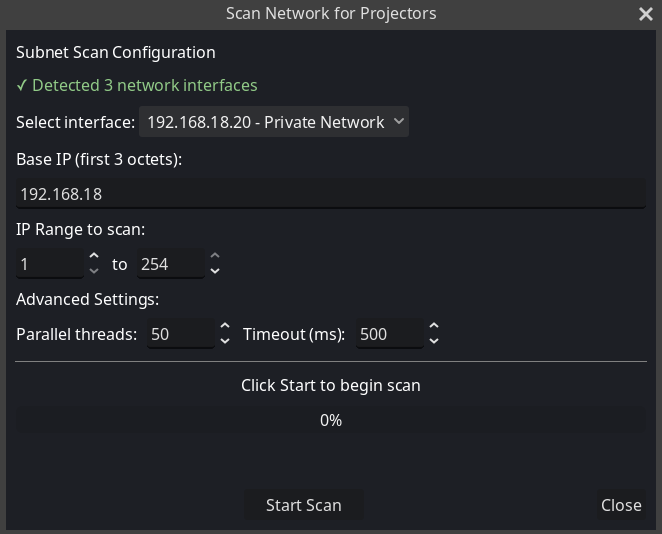662x534 pixels.
Task: Decrease the IP range start value
Action: click(x=94, y=271)
